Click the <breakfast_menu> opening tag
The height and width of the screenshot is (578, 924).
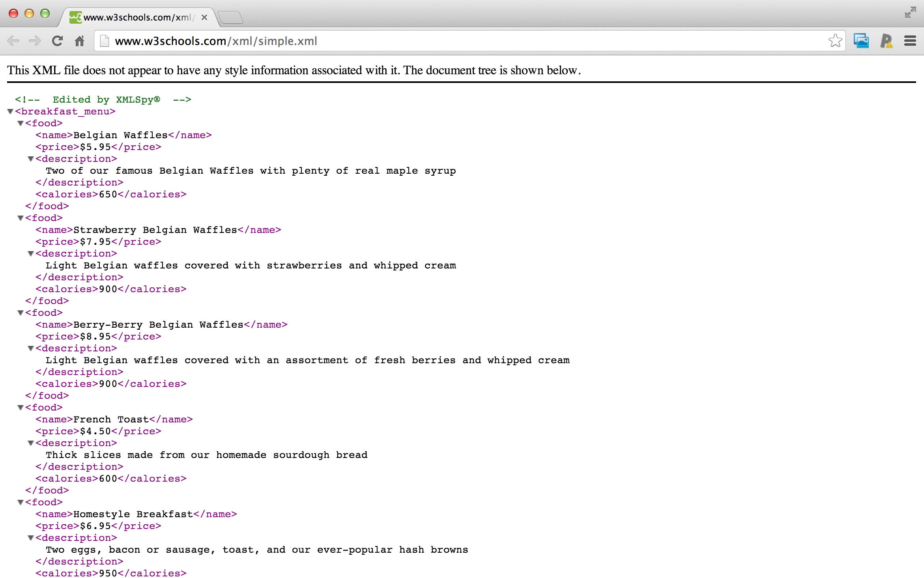[65, 111]
